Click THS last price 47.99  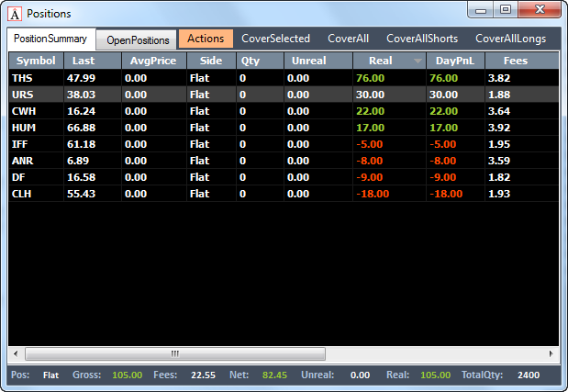point(81,78)
